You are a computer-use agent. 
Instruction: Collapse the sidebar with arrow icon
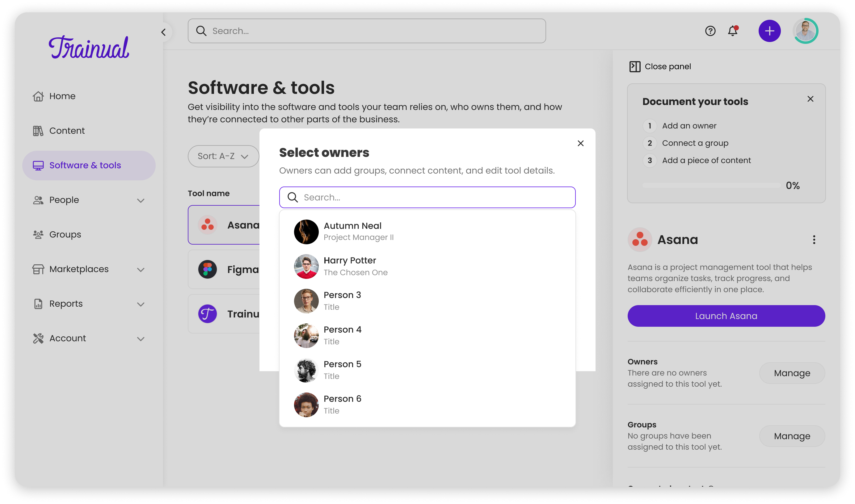(163, 32)
